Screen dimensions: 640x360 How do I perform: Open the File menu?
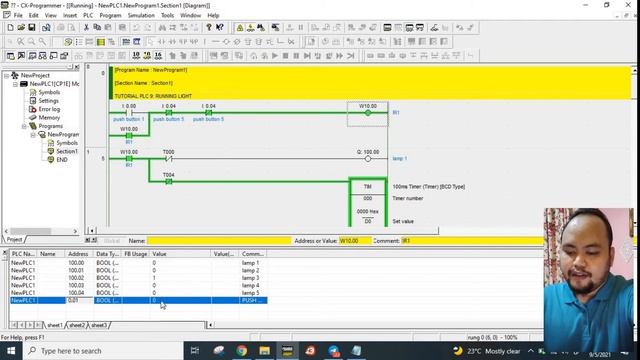tap(18, 16)
